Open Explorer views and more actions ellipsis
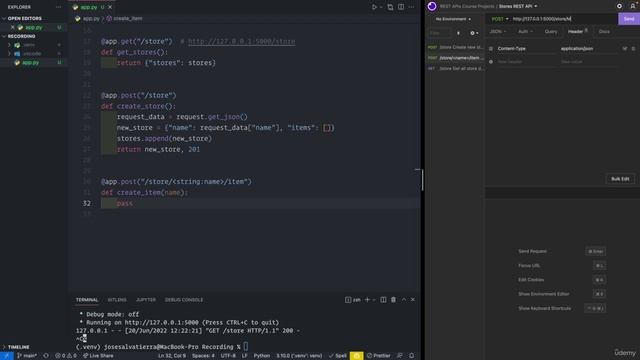This screenshot has height=360, width=640. (58, 7)
